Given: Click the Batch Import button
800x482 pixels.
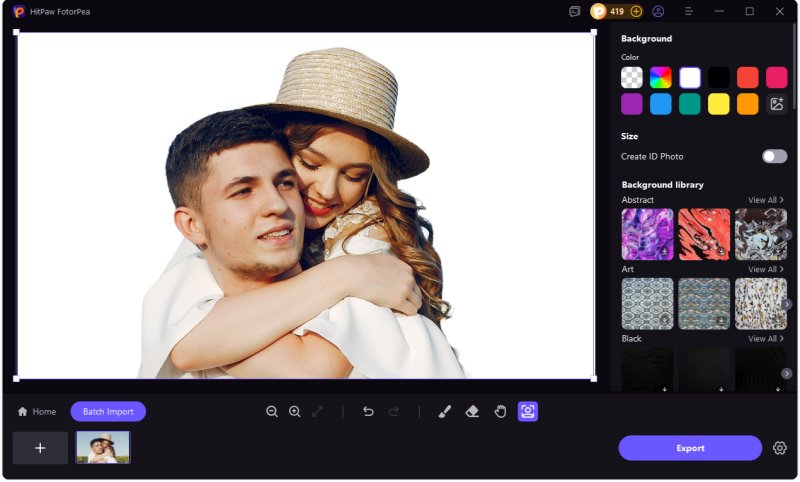Looking at the screenshot, I should click(108, 412).
